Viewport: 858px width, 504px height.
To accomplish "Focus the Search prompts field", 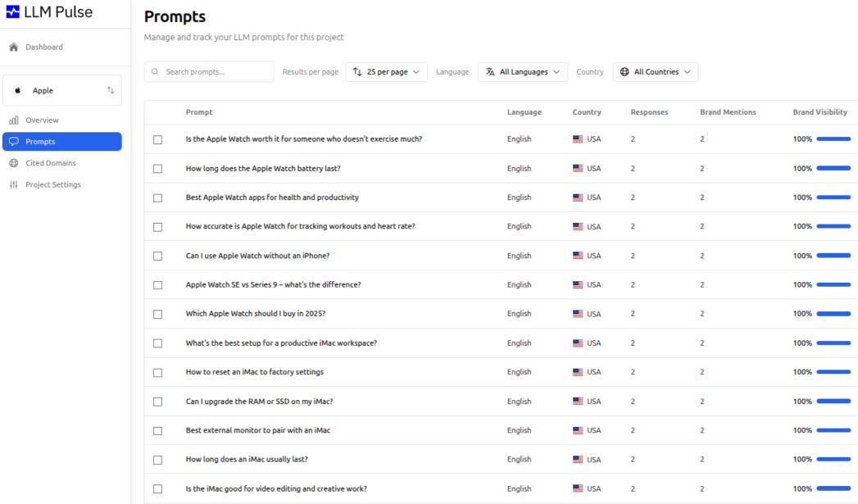I will [209, 71].
